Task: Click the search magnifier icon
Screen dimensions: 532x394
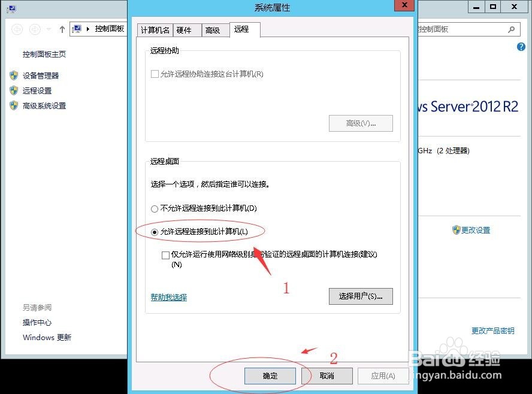Action: coord(511,29)
